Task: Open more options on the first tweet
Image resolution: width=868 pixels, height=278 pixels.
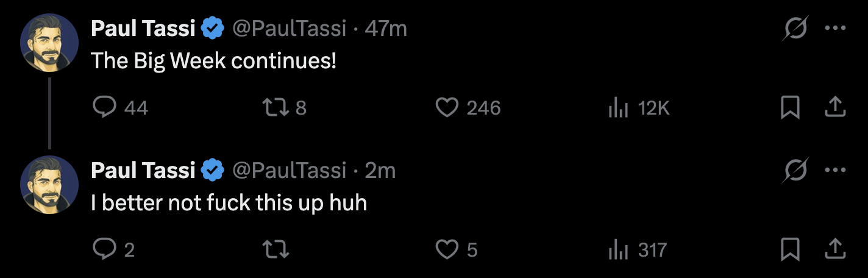Action: [835, 28]
